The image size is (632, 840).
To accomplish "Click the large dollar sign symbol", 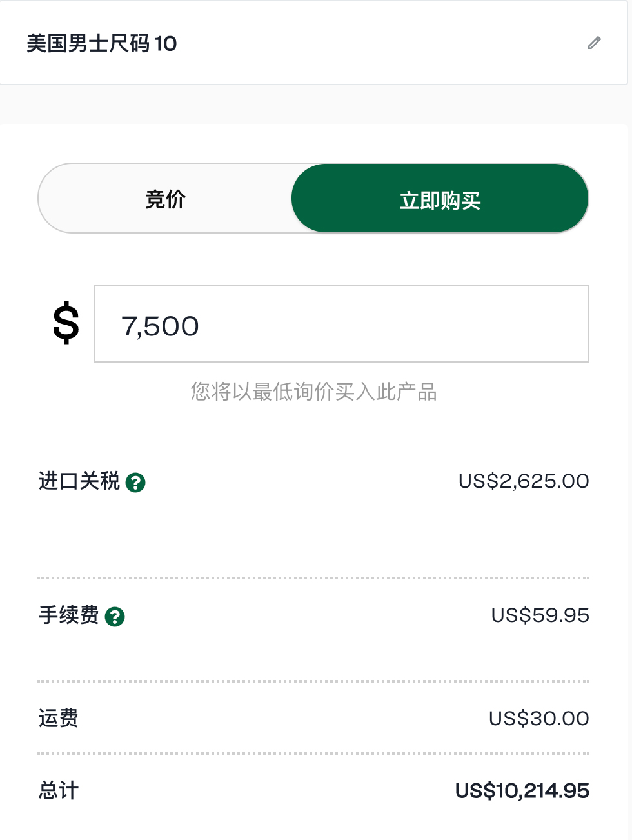I will 66,324.
